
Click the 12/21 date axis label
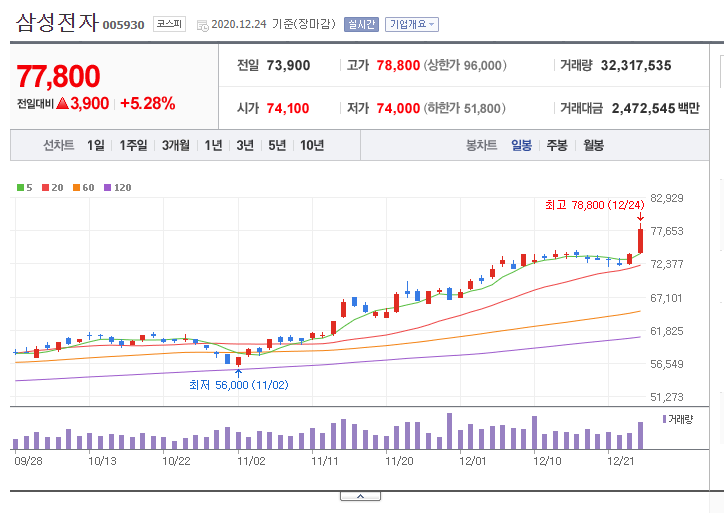[621, 461]
